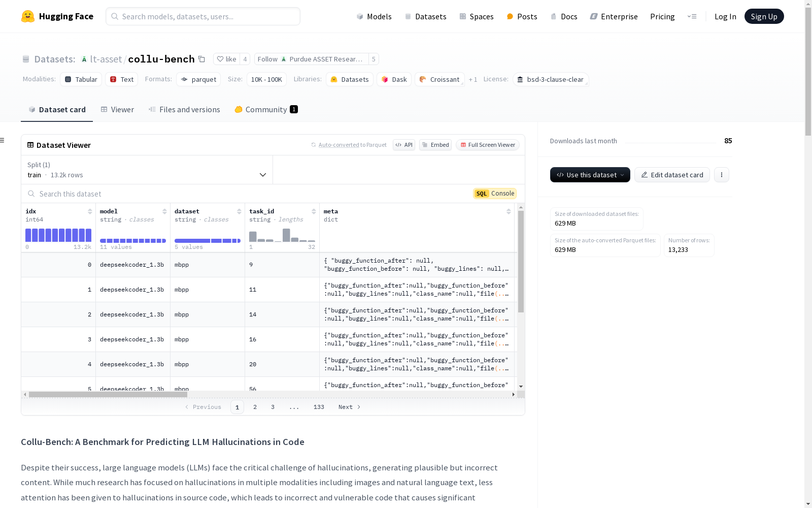The height and width of the screenshot is (508, 812).
Task: Click the meta cell in row 0
Action: [417, 265]
